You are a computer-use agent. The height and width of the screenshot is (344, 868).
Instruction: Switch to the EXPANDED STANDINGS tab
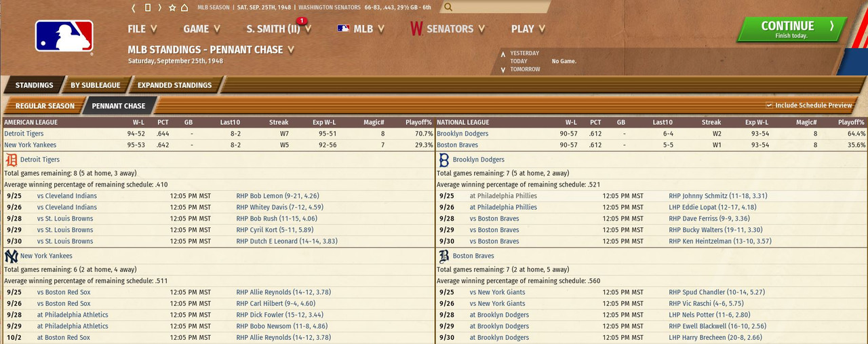174,85
